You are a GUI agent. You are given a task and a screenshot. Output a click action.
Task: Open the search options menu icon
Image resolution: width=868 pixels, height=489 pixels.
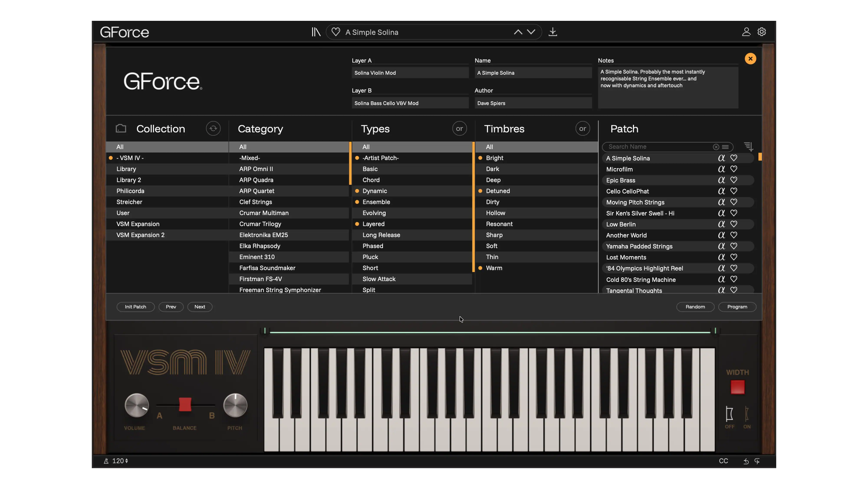pos(725,147)
